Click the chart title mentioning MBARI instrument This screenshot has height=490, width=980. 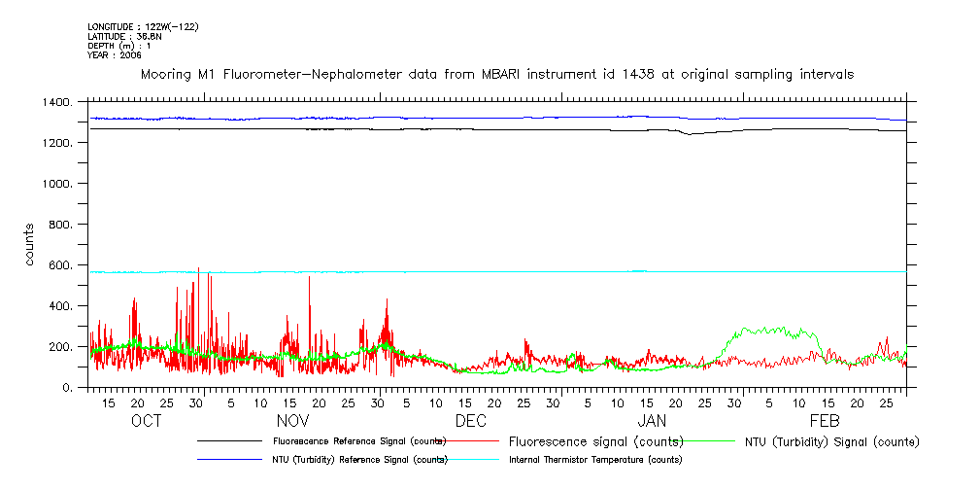pos(497,74)
